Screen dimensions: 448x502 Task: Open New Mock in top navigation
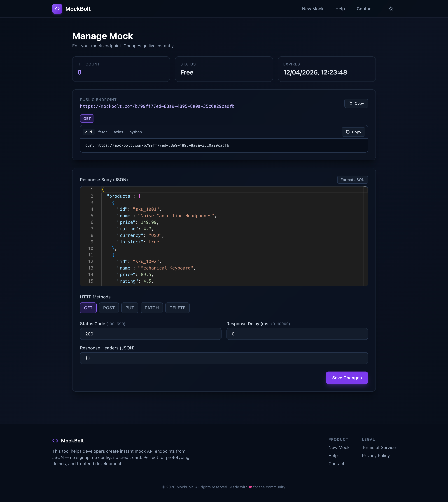click(x=313, y=9)
